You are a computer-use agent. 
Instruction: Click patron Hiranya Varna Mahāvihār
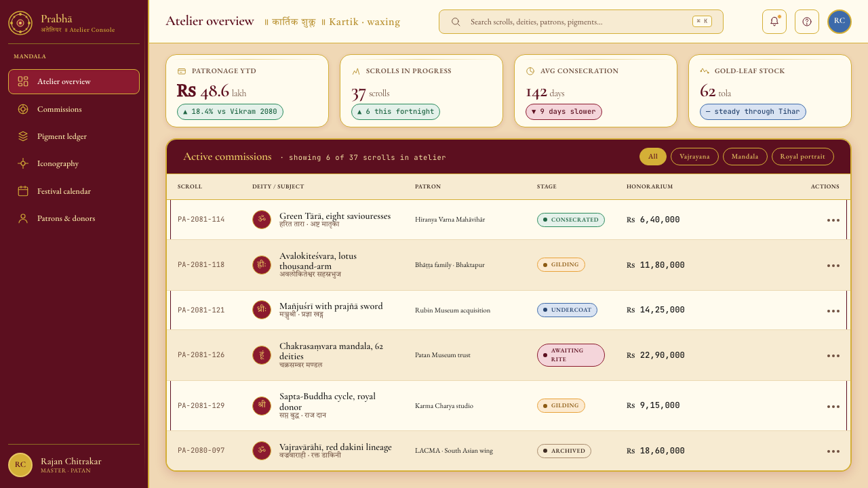point(450,220)
